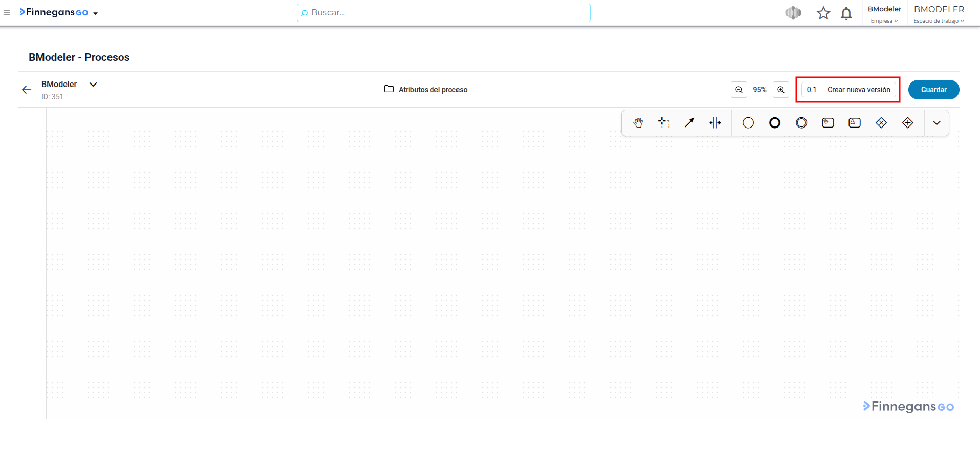Click Crear nueva versión
Image resolution: width=980 pixels, height=464 pixels.
pyautogui.click(x=859, y=90)
